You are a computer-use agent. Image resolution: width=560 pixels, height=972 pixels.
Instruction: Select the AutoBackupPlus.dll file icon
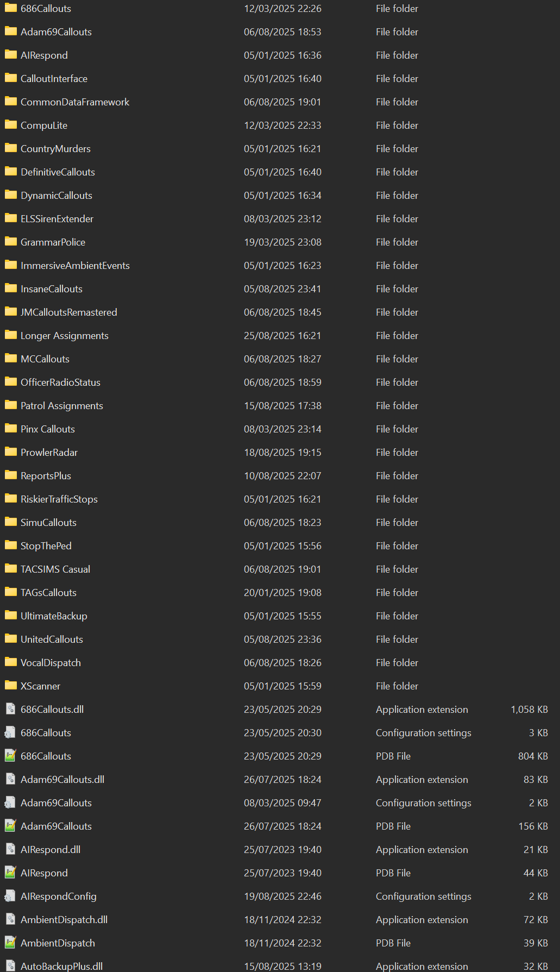(x=10, y=966)
